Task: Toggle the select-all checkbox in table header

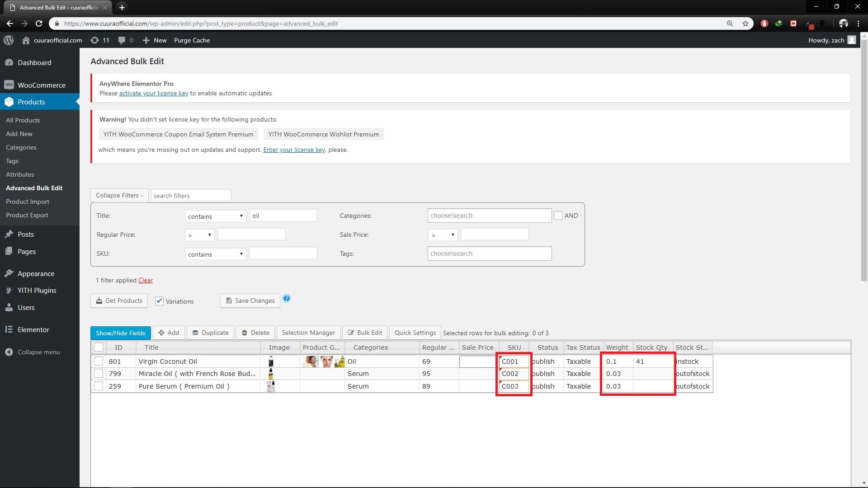Action: [x=99, y=347]
